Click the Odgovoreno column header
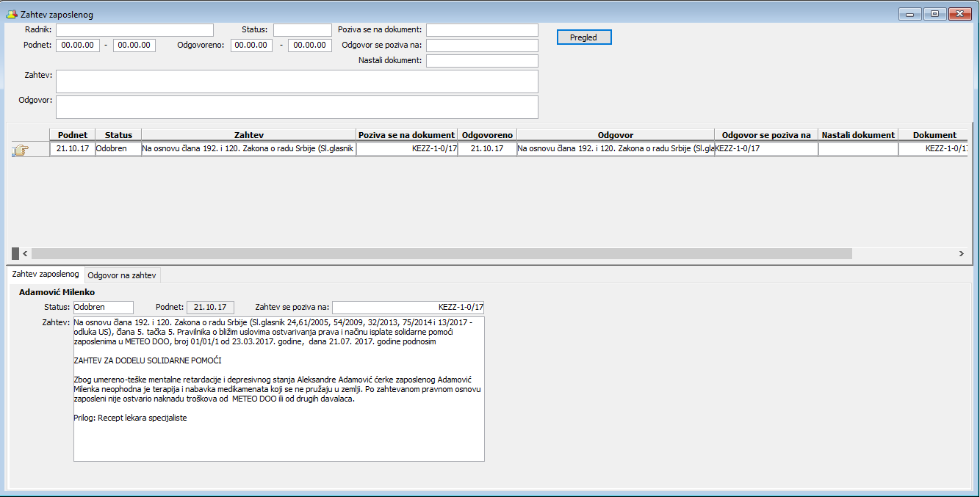980x497 pixels. 487,135
